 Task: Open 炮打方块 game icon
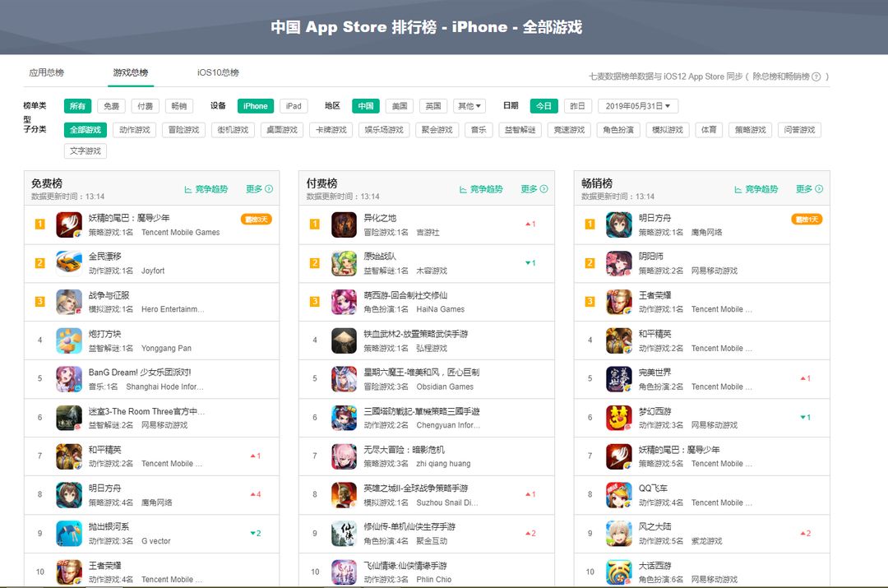click(69, 340)
